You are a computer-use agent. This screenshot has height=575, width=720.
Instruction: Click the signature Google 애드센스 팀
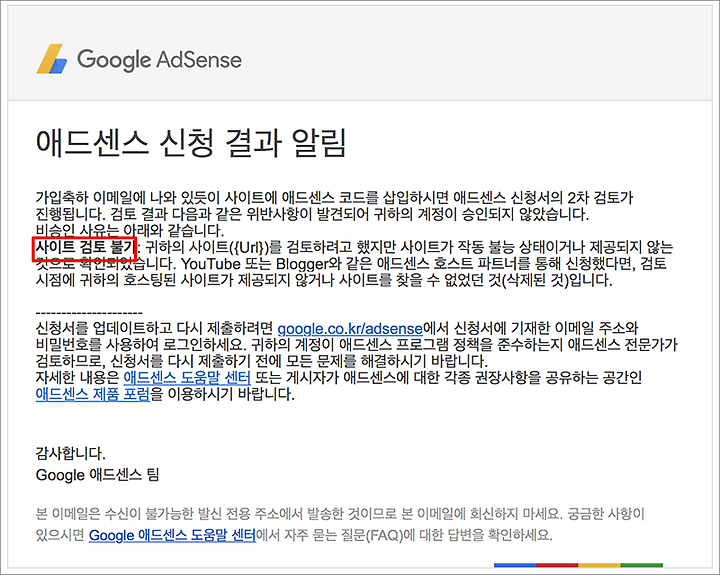coord(97,474)
